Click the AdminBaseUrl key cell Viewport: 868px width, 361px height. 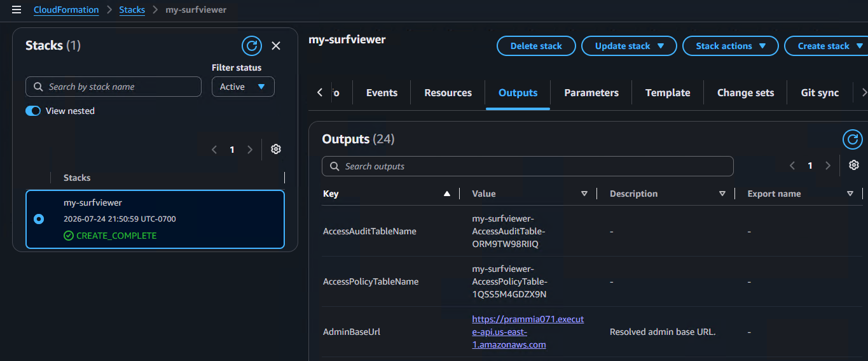click(x=352, y=332)
